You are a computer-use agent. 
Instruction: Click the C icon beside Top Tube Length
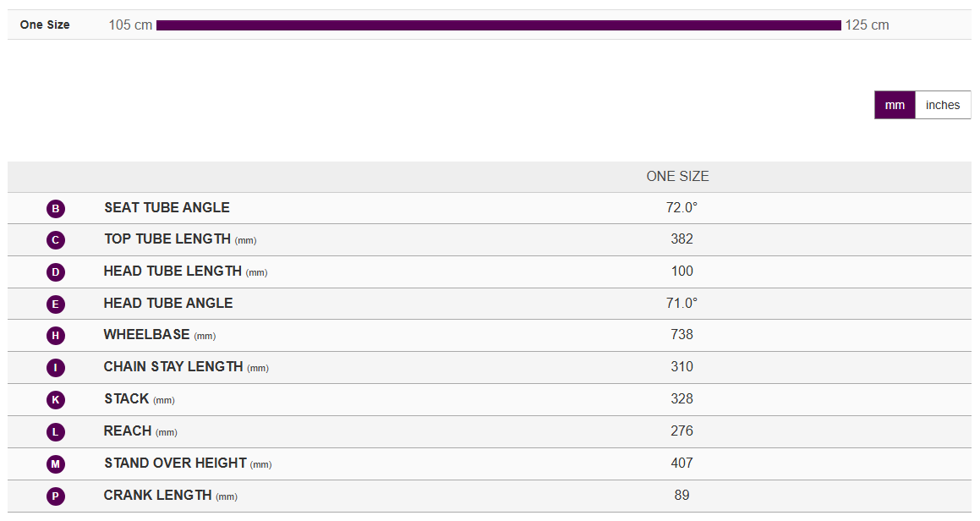coord(56,240)
